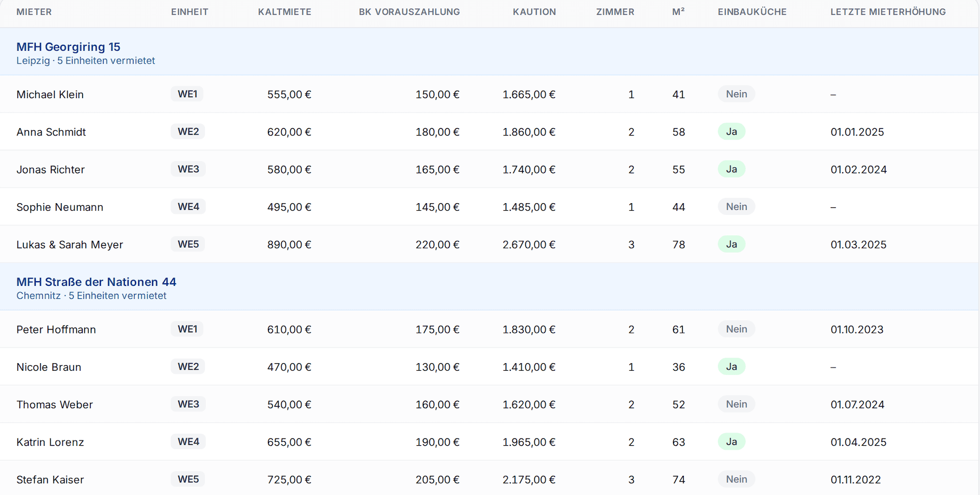
Task: Click the Ja kitchen badge for Nicole Braun
Action: click(732, 366)
